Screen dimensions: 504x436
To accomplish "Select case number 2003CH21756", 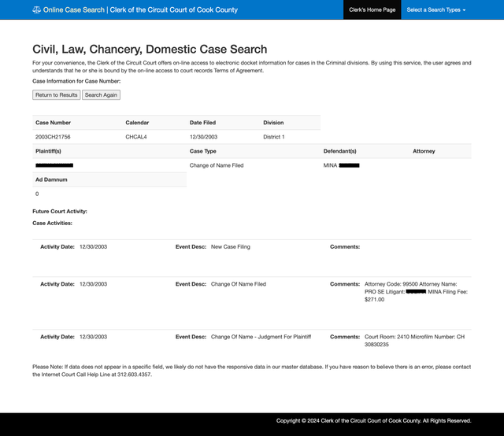I will pyautogui.click(x=53, y=137).
